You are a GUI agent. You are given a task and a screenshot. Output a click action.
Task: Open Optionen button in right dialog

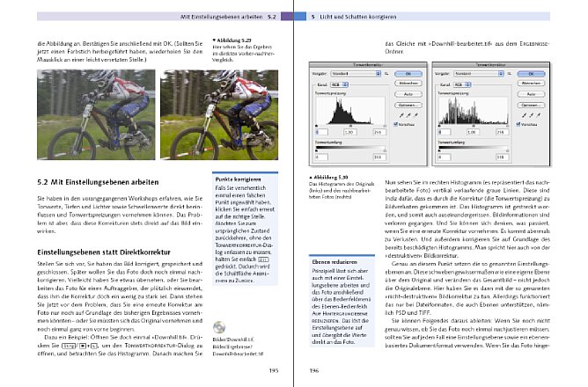pyautogui.click(x=531, y=106)
